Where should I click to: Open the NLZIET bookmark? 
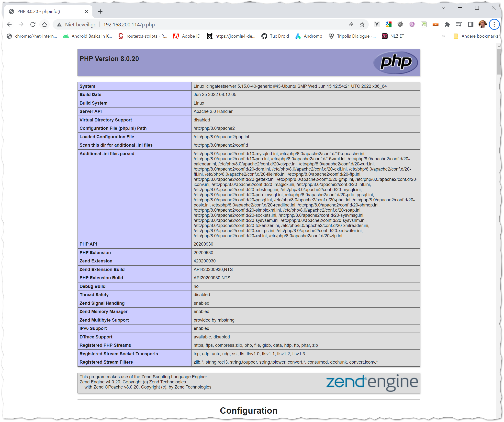pyautogui.click(x=393, y=36)
